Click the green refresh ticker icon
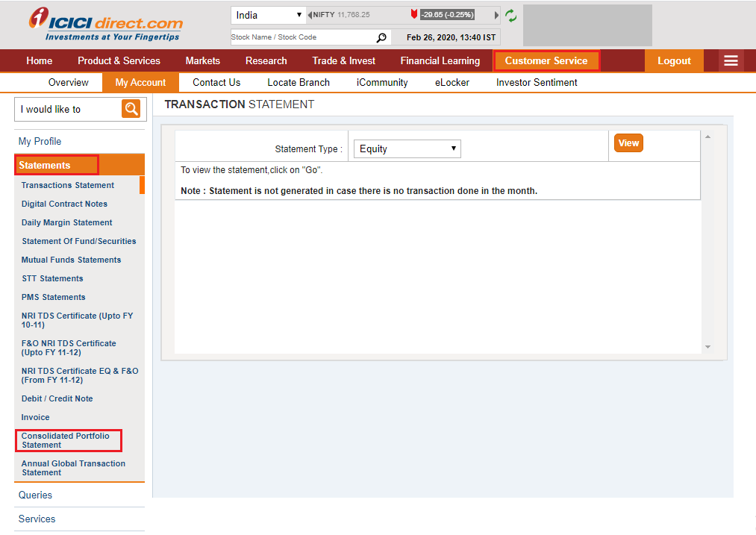This screenshot has width=756, height=535. coord(510,16)
